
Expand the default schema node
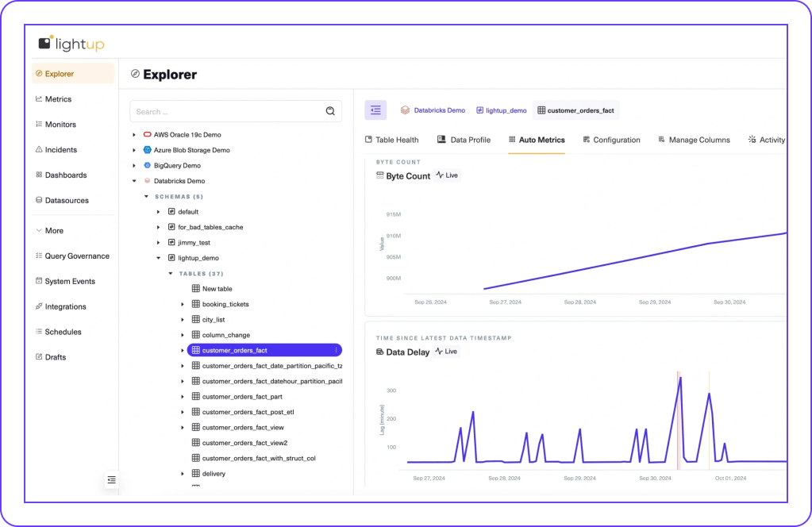pyautogui.click(x=158, y=211)
